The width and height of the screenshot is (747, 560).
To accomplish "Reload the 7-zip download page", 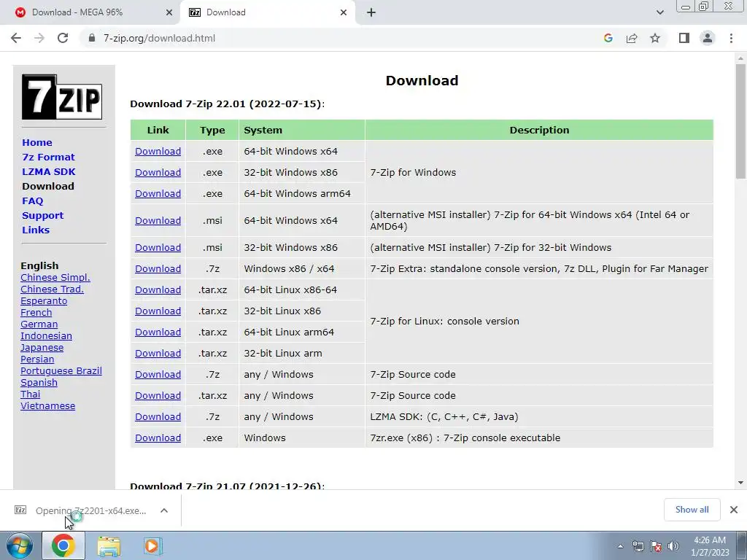I will tap(63, 38).
